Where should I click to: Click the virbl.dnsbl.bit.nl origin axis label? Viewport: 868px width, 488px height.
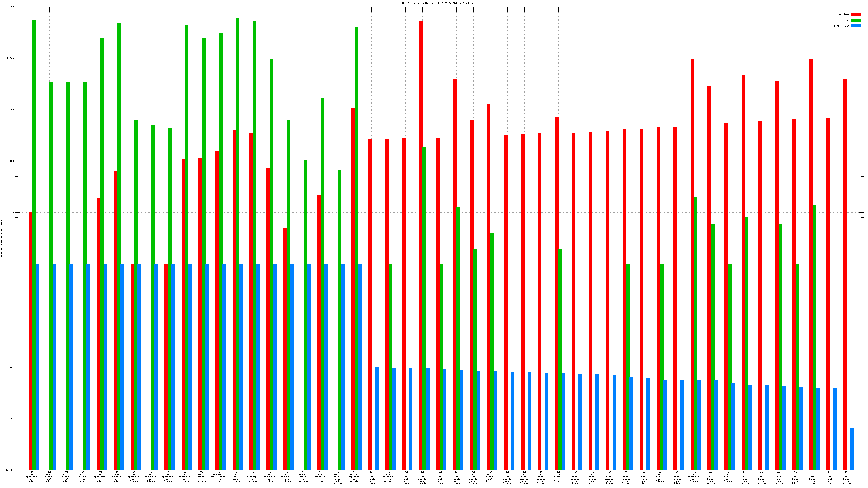[x=337, y=477]
